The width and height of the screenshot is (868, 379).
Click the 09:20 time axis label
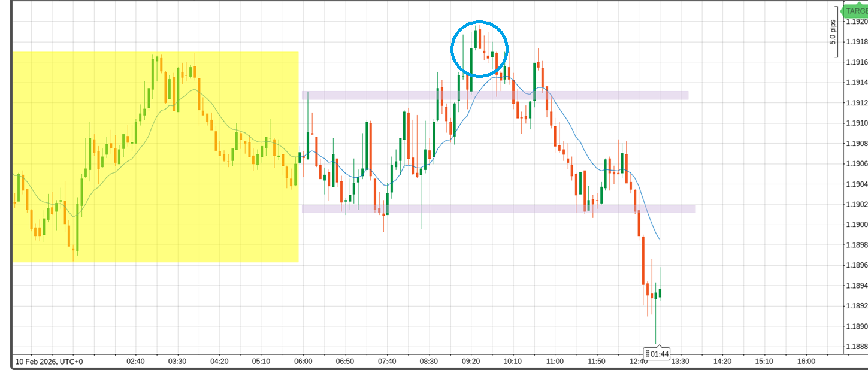point(471,362)
